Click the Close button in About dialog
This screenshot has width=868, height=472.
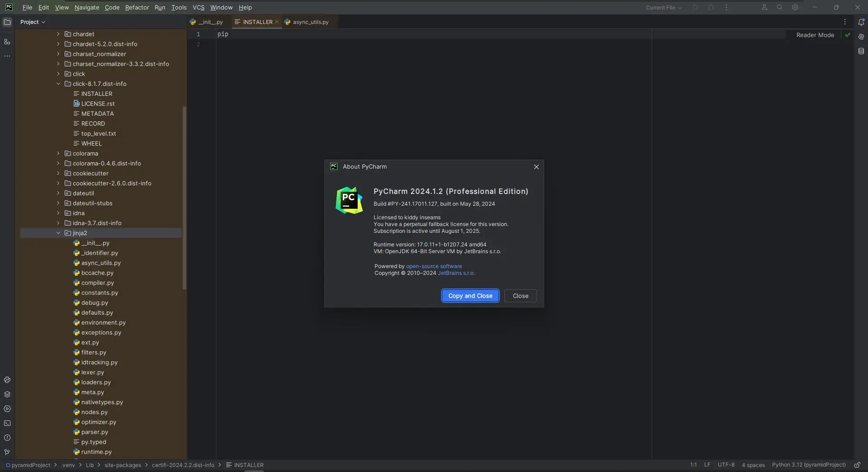[x=521, y=296]
